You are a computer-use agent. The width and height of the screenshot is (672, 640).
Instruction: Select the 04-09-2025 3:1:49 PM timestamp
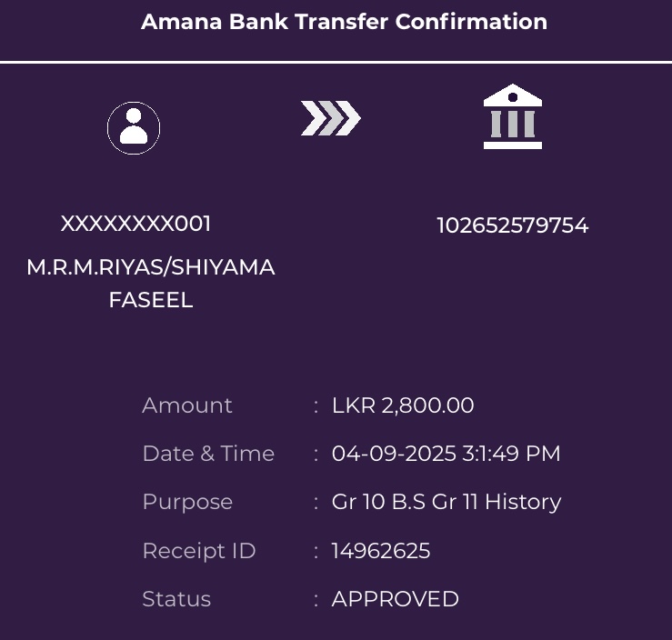[x=446, y=454]
